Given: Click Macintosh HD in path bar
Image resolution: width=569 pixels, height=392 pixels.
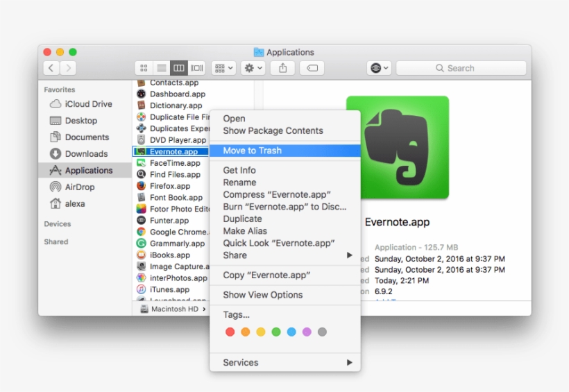Looking at the screenshot, I should (170, 309).
